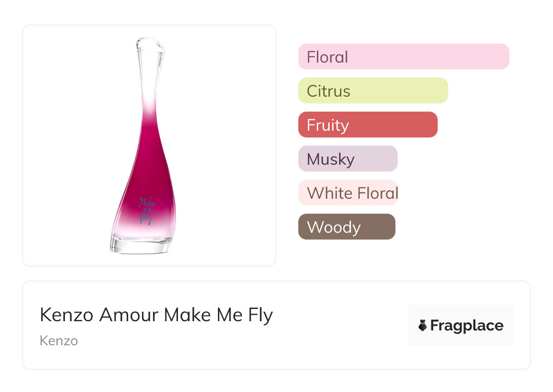Click the transparent base of the perfume bottle
The image size is (553, 392).
[140, 245]
